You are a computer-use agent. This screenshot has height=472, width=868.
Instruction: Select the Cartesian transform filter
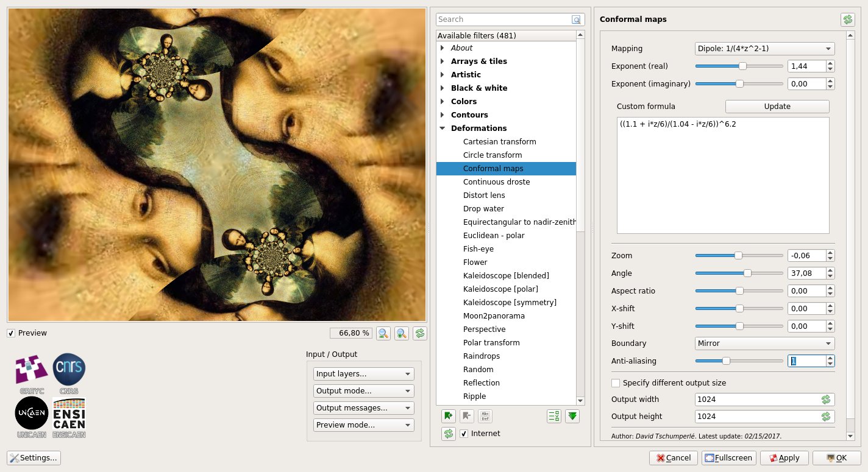499,142
